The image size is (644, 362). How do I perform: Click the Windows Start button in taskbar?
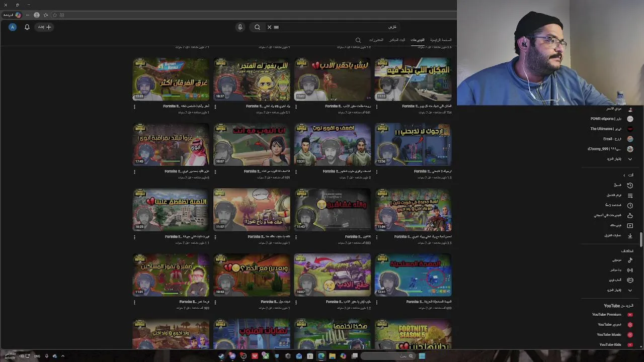coord(422,356)
